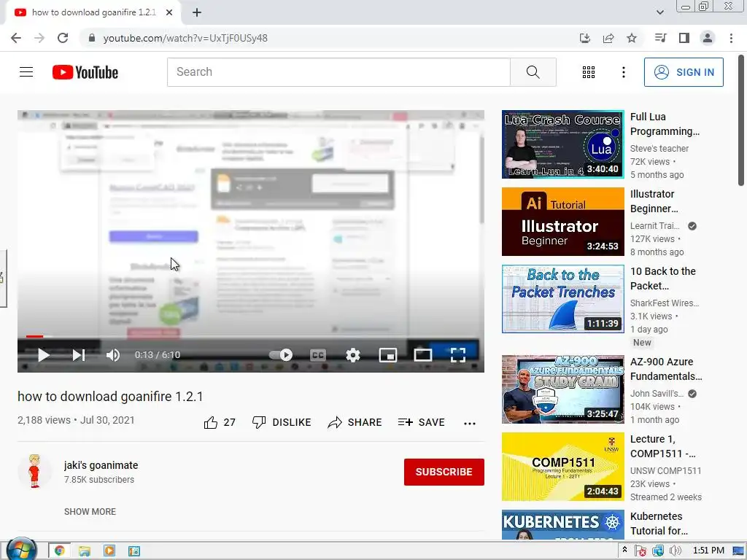The image size is (747, 560).
Task: Expand description with SHOW MORE
Action: 90,511
